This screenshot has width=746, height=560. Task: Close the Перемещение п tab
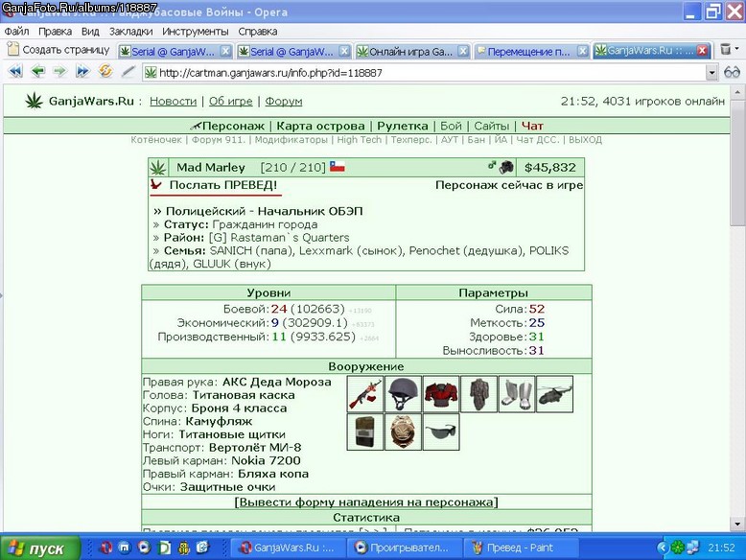point(582,51)
